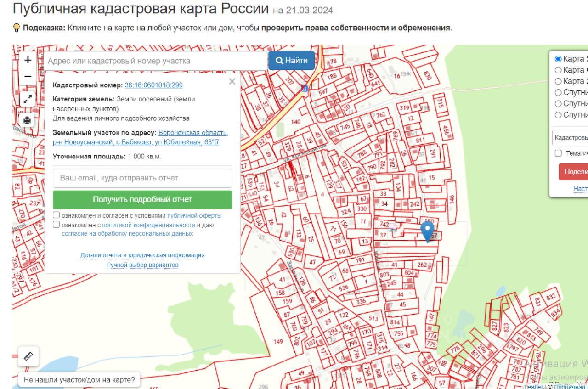Close the parcel info popup

coord(232,82)
